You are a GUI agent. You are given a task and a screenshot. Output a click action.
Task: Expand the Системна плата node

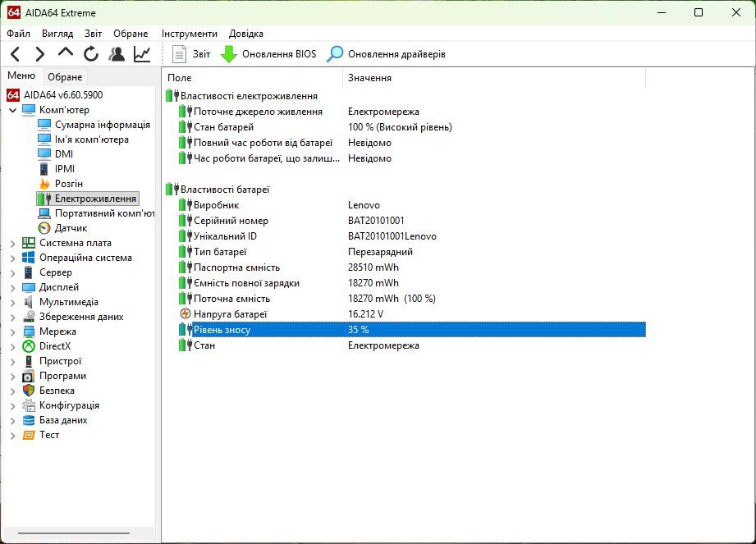click(x=13, y=244)
